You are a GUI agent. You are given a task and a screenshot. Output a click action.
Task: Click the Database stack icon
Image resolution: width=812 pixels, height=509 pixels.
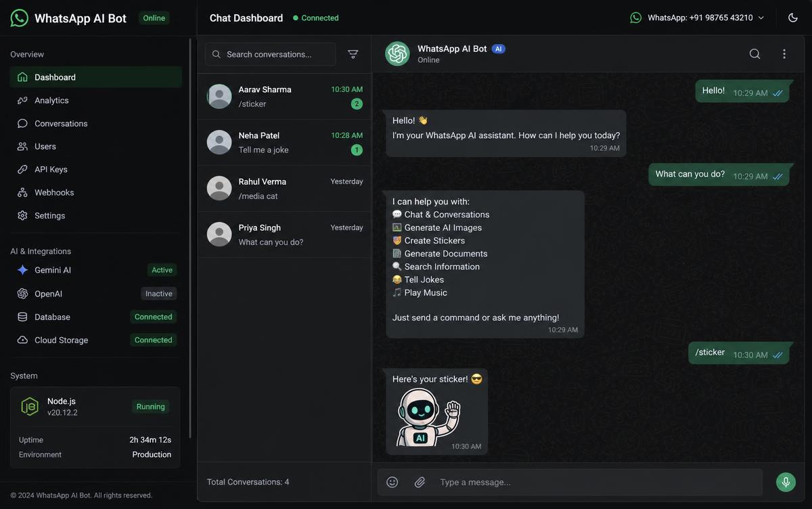coord(22,317)
